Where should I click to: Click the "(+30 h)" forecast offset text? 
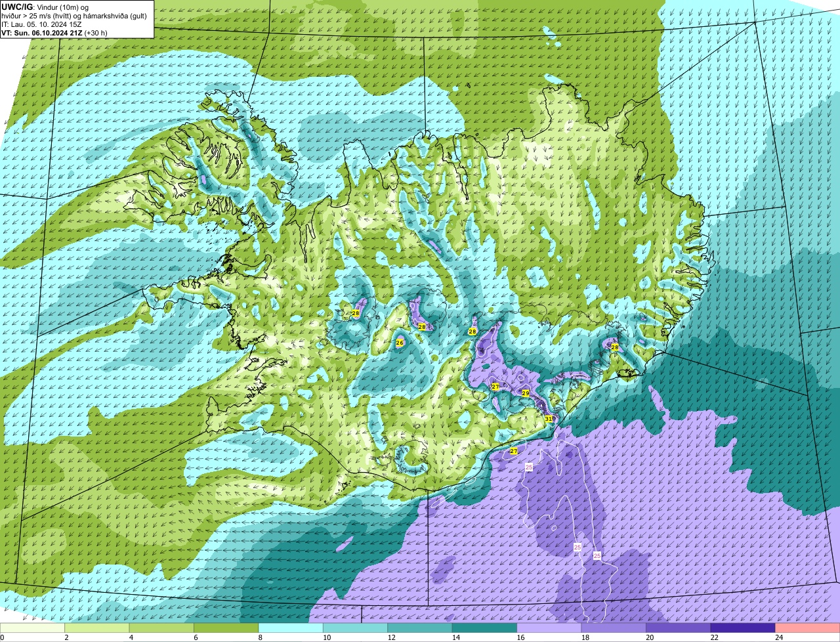[96, 33]
